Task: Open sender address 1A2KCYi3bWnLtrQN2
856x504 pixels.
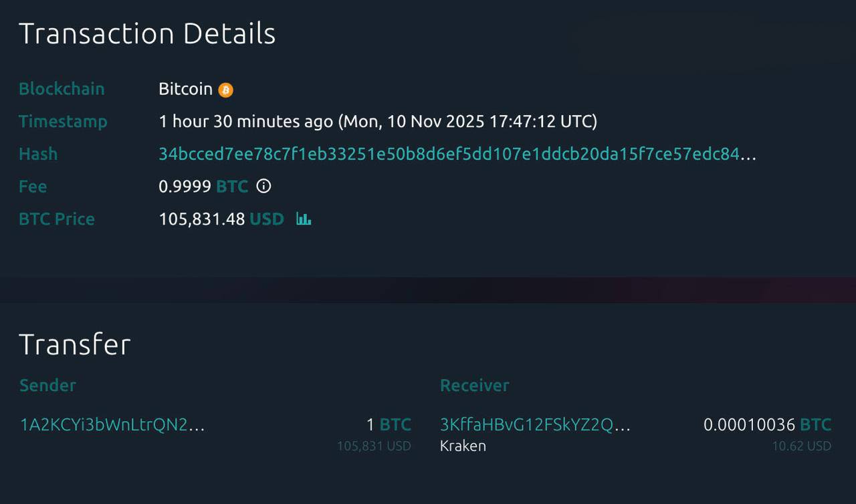Action: (x=112, y=424)
